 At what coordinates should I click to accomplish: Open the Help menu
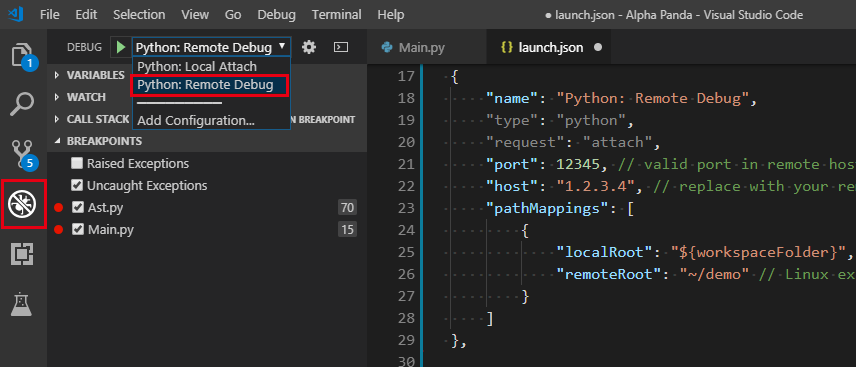pos(391,15)
